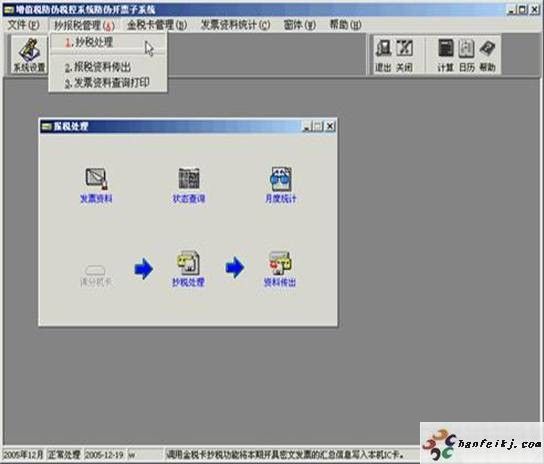Click the 关闭 close icon in toolbar
The width and height of the screenshot is (544, 464).
pos(405,55)
